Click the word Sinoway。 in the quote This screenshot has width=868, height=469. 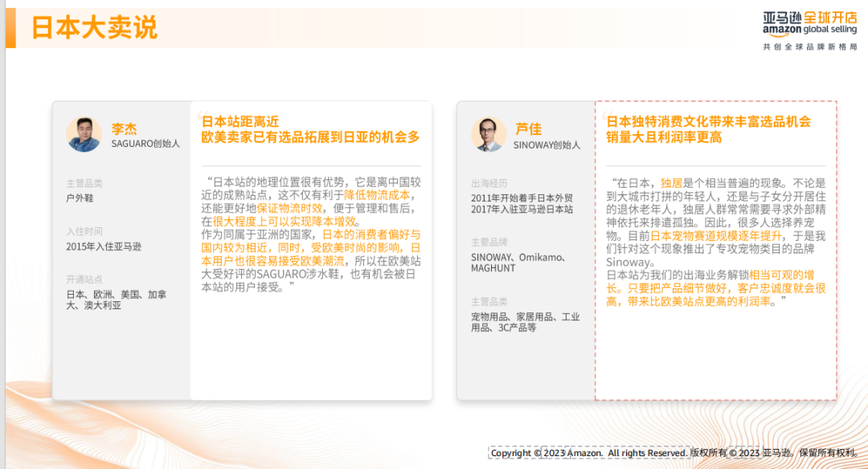629,262
